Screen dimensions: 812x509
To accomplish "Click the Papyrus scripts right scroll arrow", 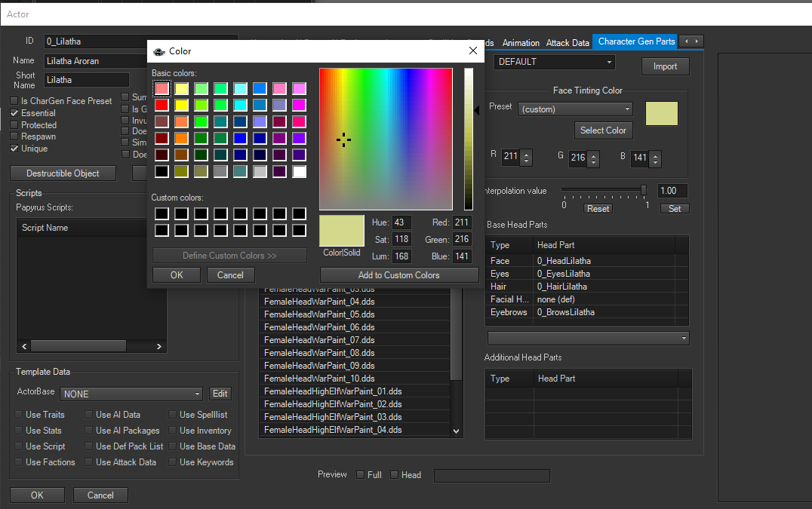I will coord(159,347).
